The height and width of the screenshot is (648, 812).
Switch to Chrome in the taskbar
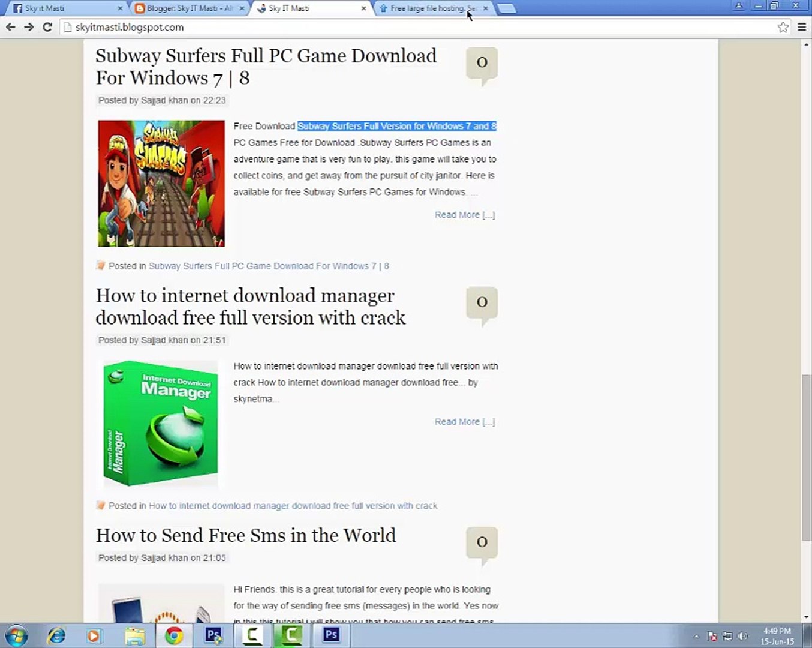click(174, 635)
